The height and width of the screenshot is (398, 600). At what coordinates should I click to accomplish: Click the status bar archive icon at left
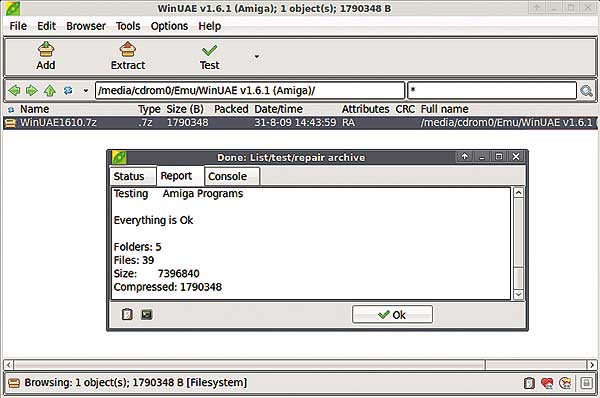tap(14, 383)
